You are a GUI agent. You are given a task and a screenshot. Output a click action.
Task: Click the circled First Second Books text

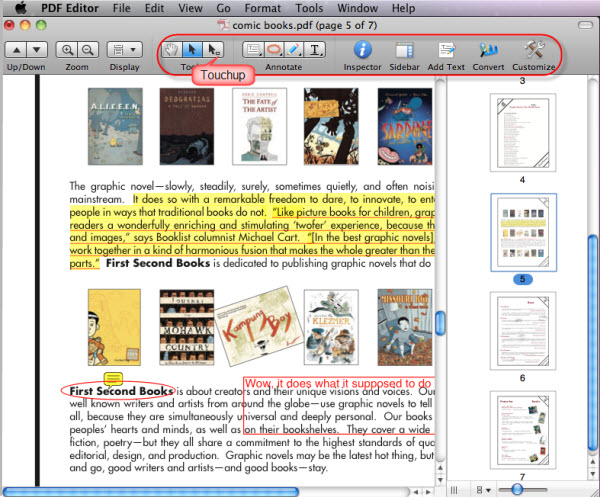click(119, 391)
